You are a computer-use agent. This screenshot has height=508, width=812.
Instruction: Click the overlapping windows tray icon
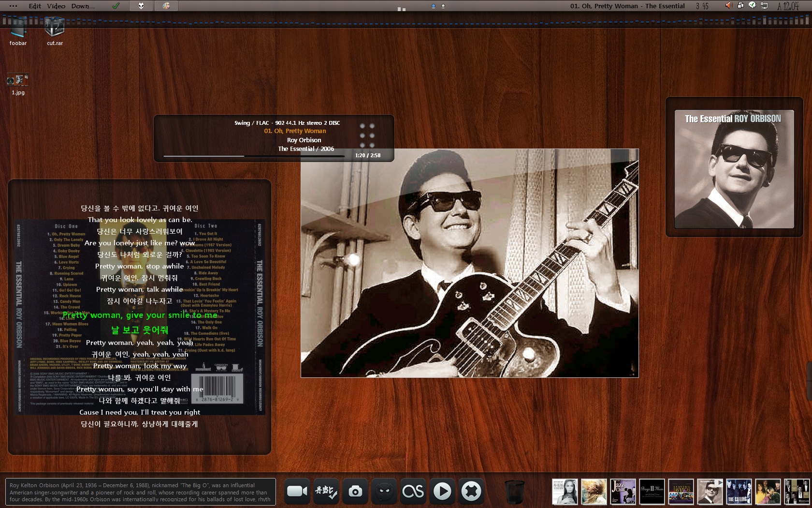[x=740, y=5]
